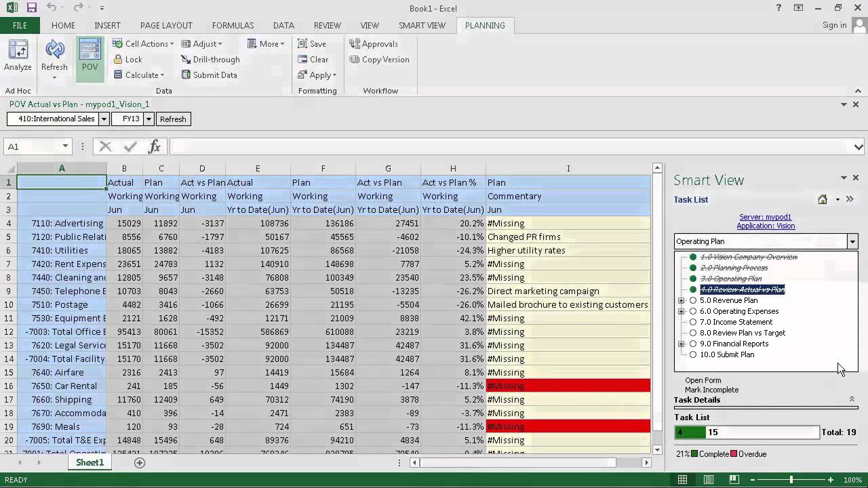The image size is (868, 488).
Task: Select the 10.0 Submit Plan task
Action: tap(727, 354)
